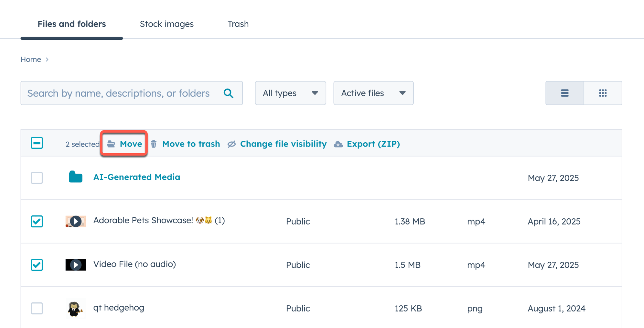Open the Trash tab
The height and width of the screenshot is (328, 644).
(238, 24)
